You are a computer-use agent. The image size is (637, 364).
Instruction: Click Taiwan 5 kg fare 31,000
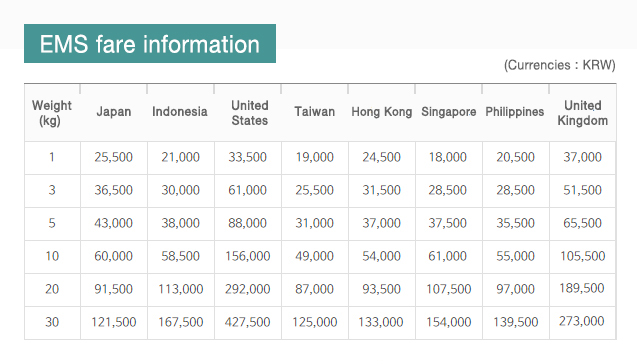314,223
